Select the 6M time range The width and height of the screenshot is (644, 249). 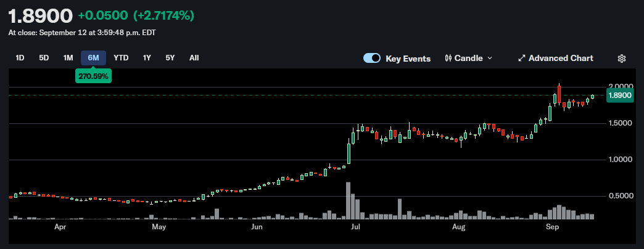[93, 58]
